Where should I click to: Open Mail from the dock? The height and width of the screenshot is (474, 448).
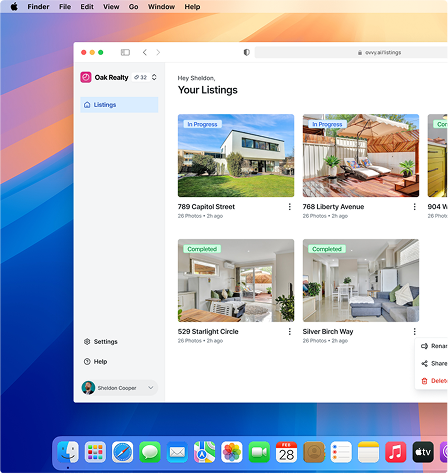point(177,452)
